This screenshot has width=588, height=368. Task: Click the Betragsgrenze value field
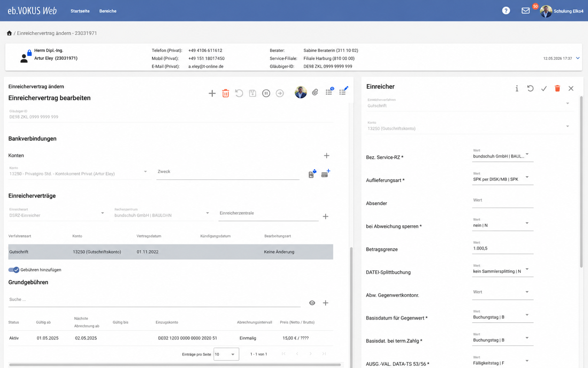[502, 247]
